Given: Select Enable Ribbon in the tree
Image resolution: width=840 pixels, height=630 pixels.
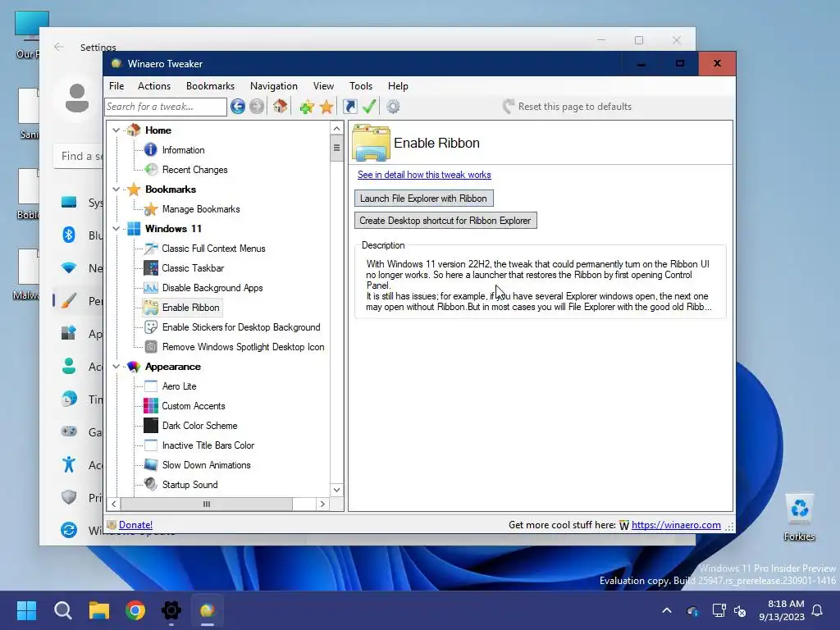Looking at the screenshot, I should pyautogui.click(x=190, y=308).
